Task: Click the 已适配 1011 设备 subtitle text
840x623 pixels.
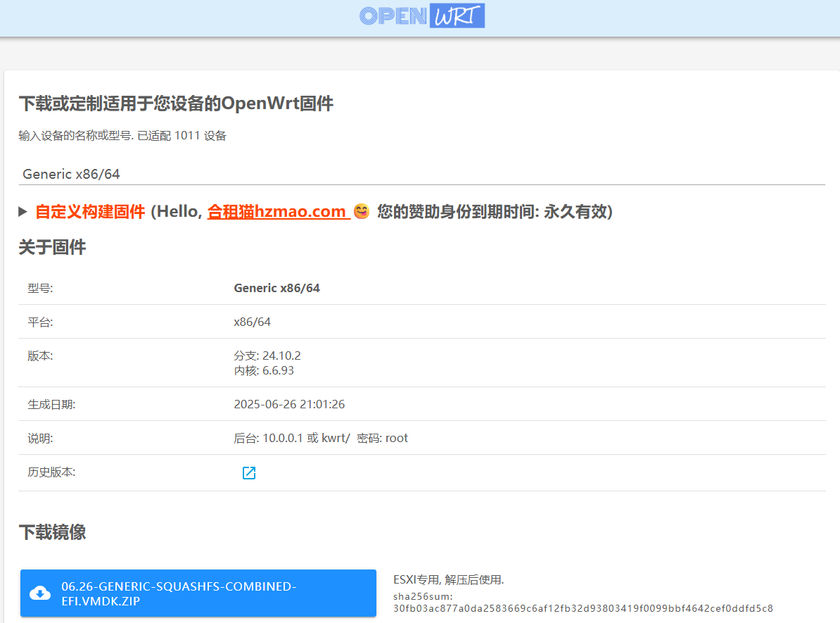Action: point(182,136)
